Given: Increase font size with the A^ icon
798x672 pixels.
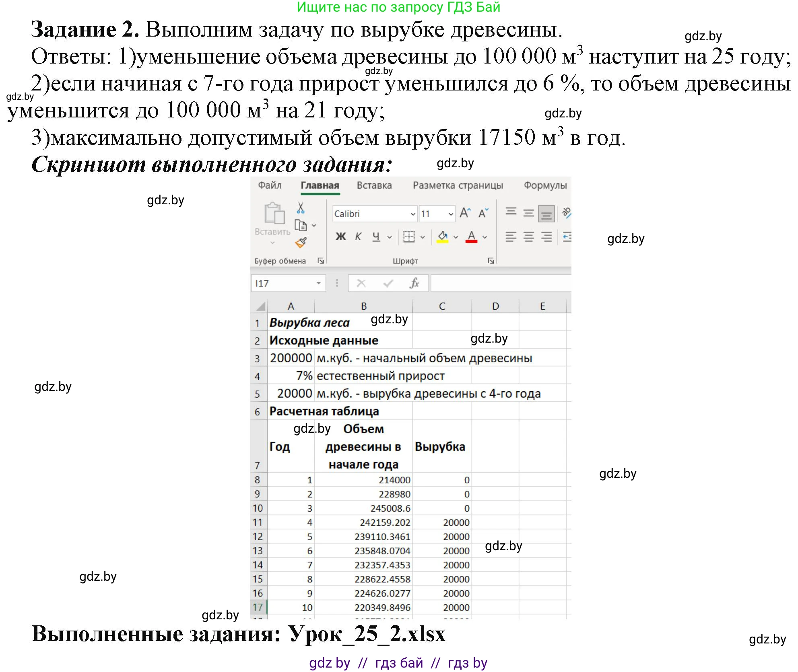Looking at the screenshot, I should pyautogui.click(x=465, y=212).
